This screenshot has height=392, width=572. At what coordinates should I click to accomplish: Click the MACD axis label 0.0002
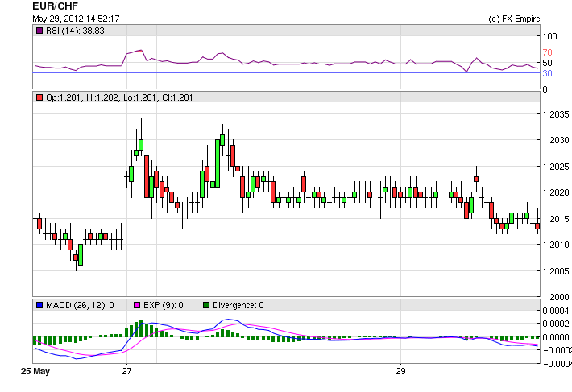point(556,324)
